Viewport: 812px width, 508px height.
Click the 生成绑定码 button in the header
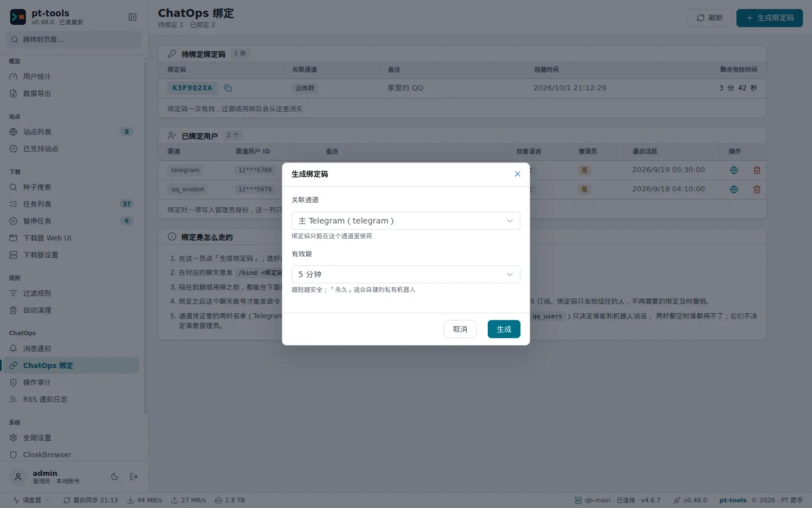coord(770,18)
